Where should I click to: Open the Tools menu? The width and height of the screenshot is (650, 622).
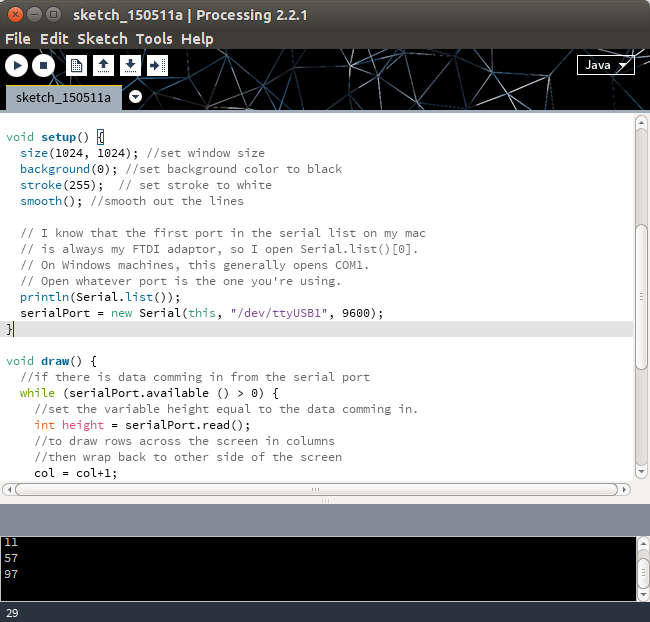pos(154,39)
